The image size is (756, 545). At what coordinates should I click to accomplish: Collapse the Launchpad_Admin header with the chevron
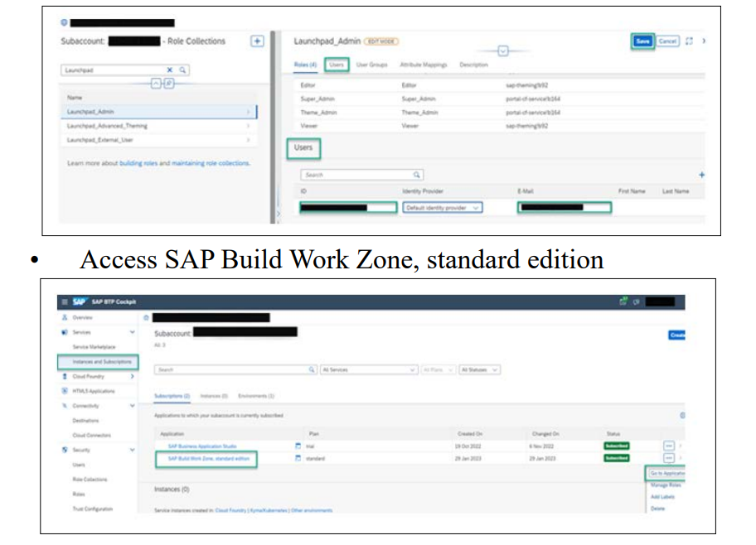pyautogui.click(x=503, y=51)
